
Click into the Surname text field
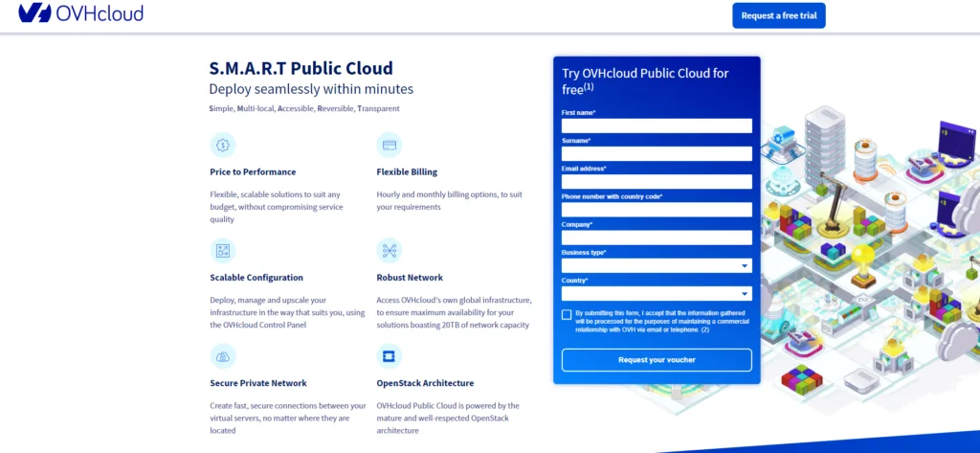click(657, 153)
